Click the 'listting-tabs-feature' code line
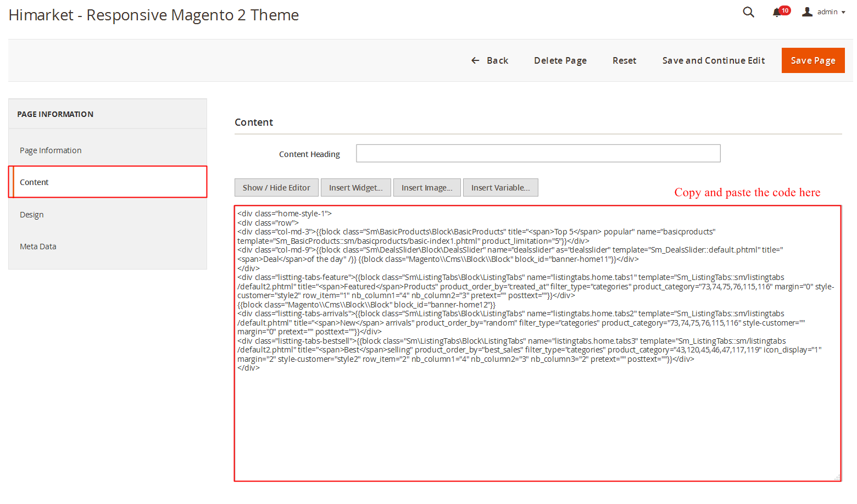Screen dimensions: 857x504 [511, 277]
